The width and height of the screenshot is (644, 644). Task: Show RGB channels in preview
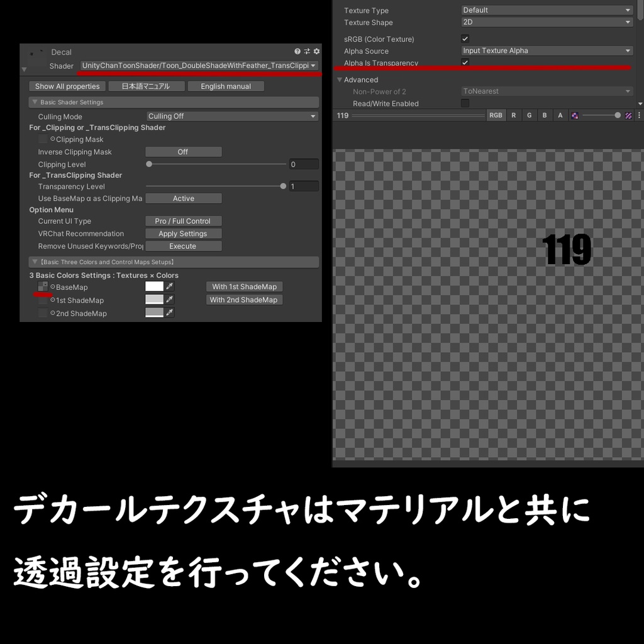tap(496, 116)
